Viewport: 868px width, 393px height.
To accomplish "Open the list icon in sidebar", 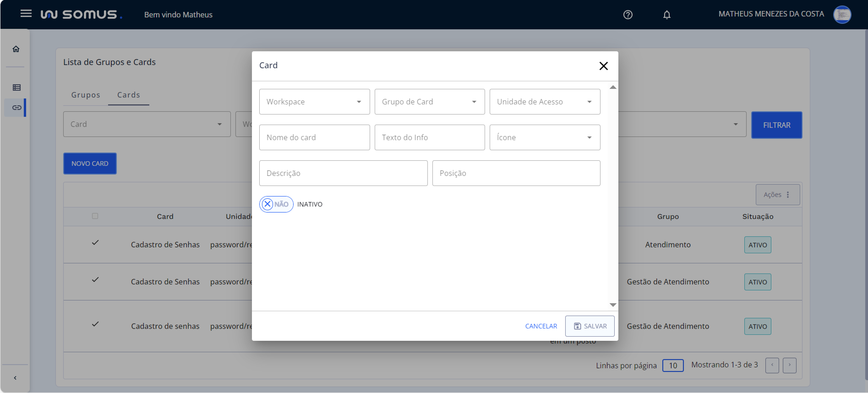I will tap(16, 87).
